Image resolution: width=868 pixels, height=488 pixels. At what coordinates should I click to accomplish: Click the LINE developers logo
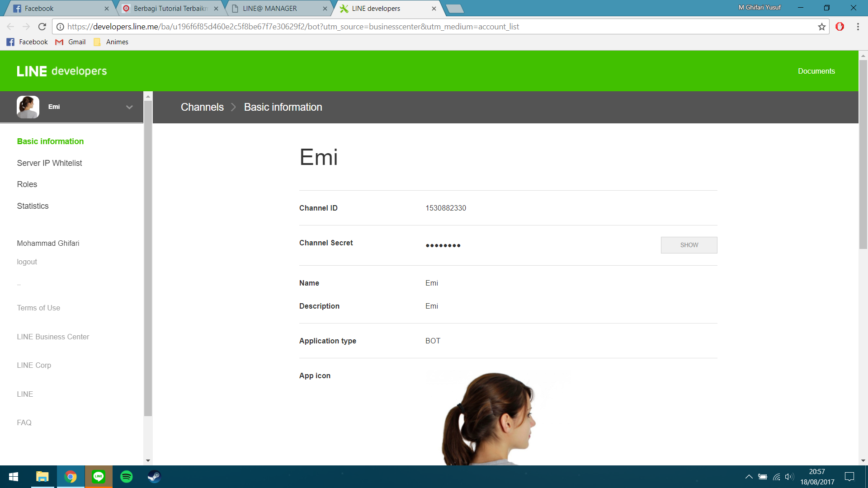62,71
